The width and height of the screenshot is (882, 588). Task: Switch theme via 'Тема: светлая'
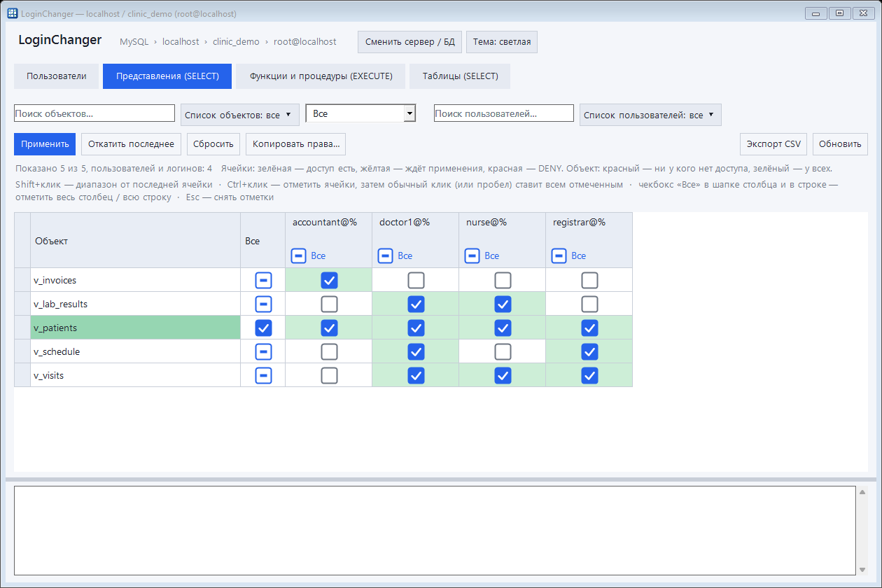coord(502,42)
